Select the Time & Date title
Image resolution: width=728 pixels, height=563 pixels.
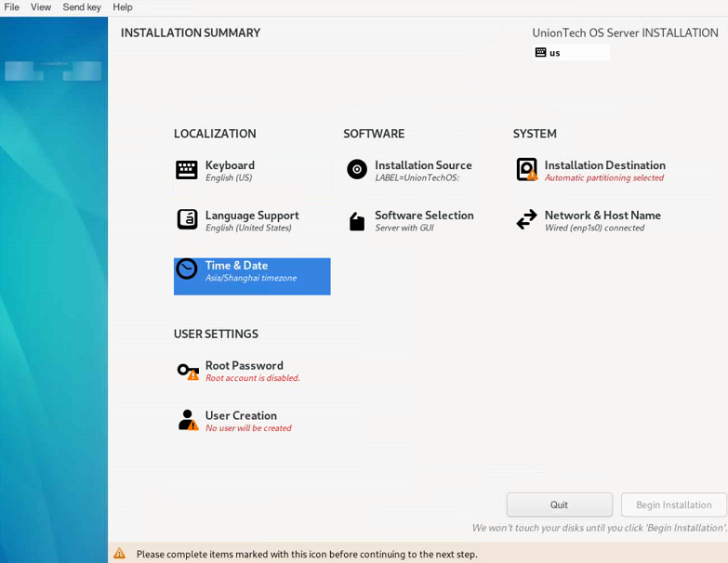tap(236, 266)
